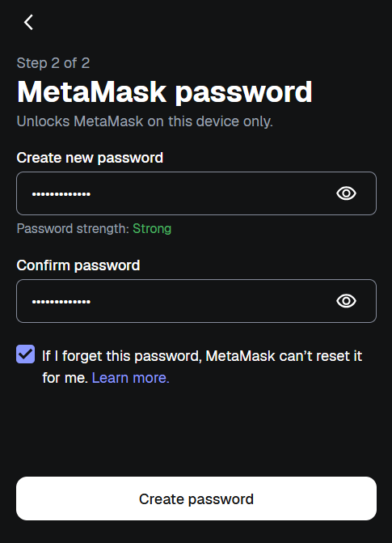Click the masked dots in confirm password field
This screenshot has height=543, width=392.
(x=61, y=302)
